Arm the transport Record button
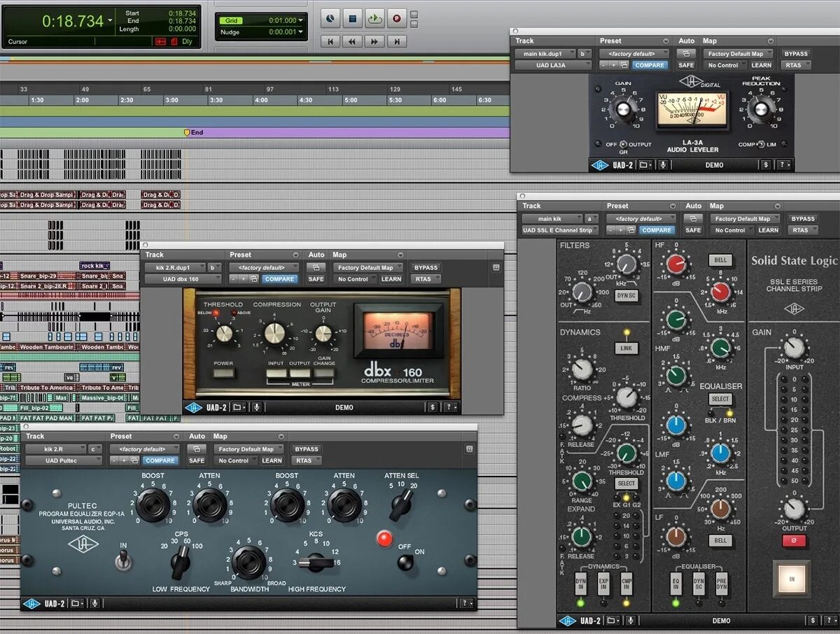 click(397, 18)
